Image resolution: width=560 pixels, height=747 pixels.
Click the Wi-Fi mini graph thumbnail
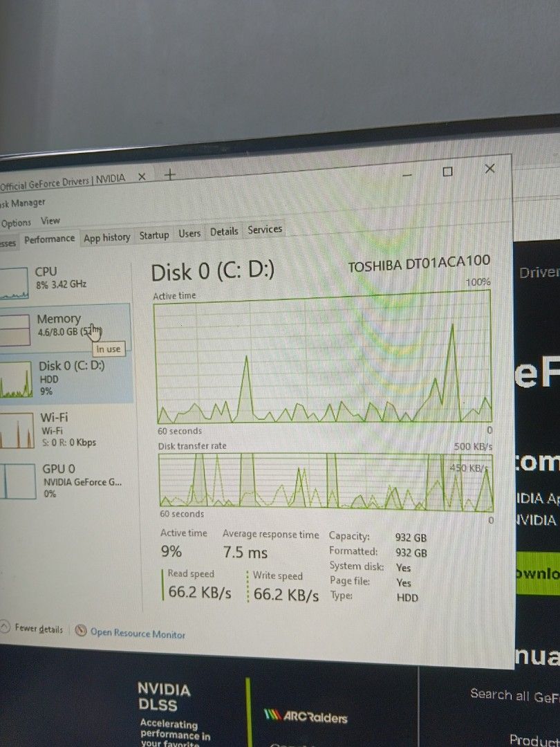[17, 431]
